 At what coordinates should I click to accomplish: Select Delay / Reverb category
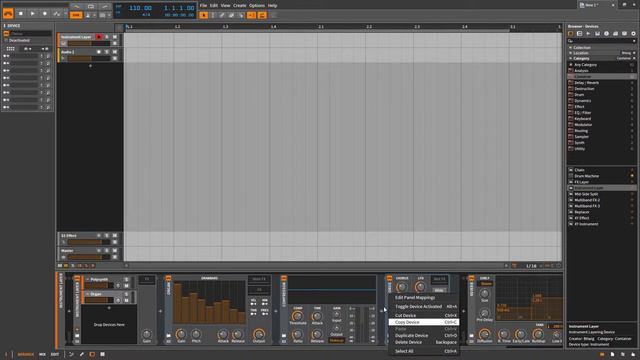(602, 82)
